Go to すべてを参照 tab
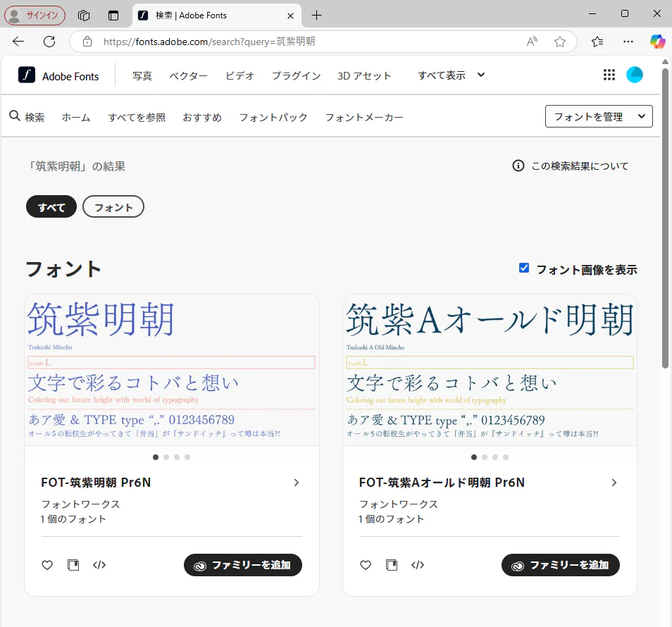This screenshot has height=627, width=672. pos(137,117)
